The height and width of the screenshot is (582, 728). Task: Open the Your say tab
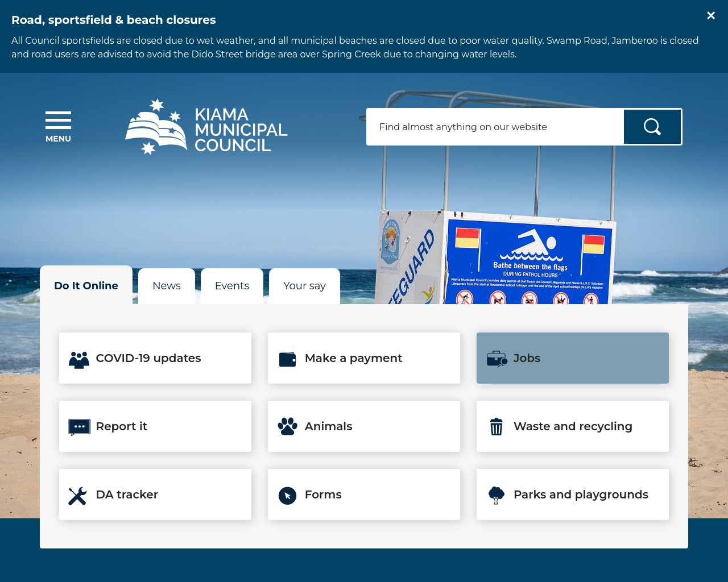coord(304,286)
